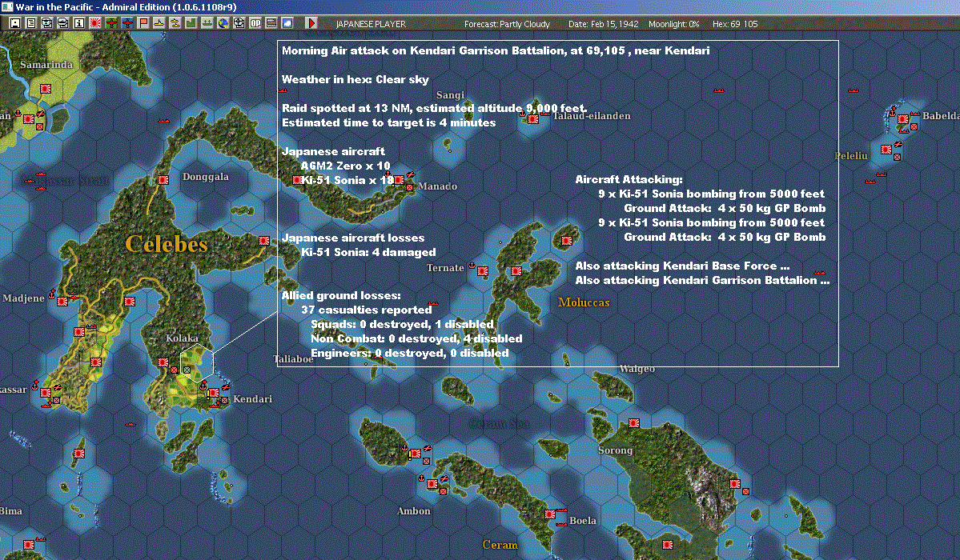This screenshot has width=960, height=560.
Task: Click the green industry toolbar icon
Action: (x=191, y=23)
